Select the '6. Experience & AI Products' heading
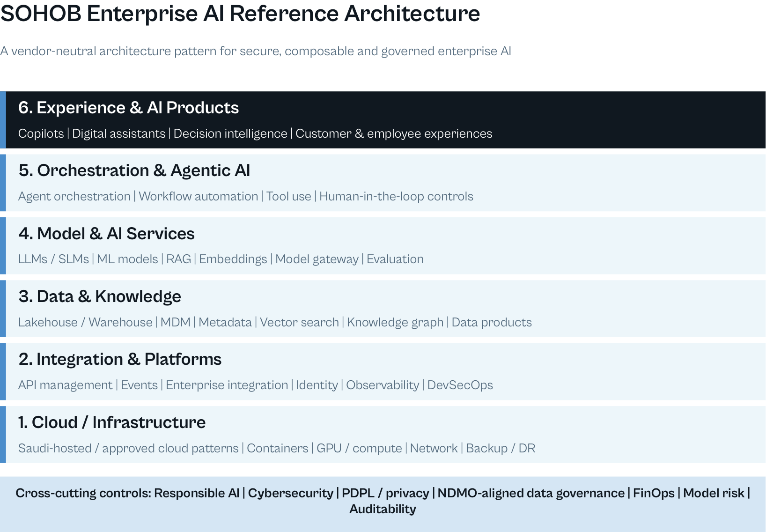Viewport: 766px width, 532px height. pos(128,108)
